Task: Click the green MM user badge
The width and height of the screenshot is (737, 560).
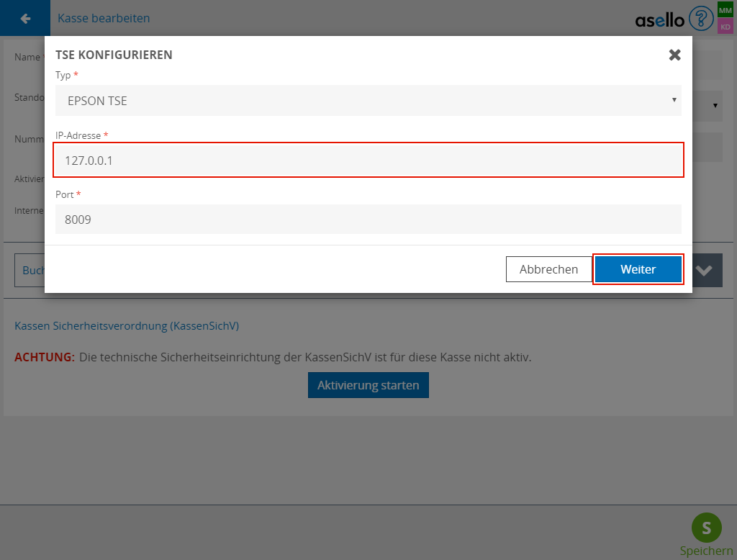Action: [x=725, y=10]
